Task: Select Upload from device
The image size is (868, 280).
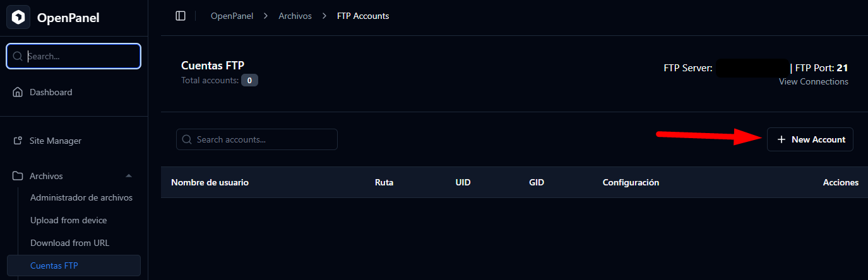Action: [x=69, y=220]
